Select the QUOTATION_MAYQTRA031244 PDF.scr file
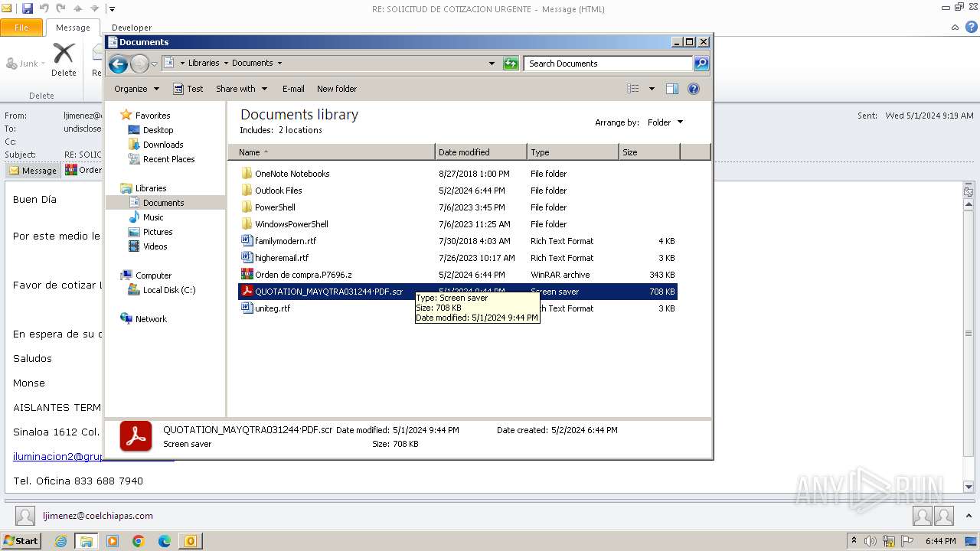Viewport: 980px width, 551px height. [x=458, y=292]
